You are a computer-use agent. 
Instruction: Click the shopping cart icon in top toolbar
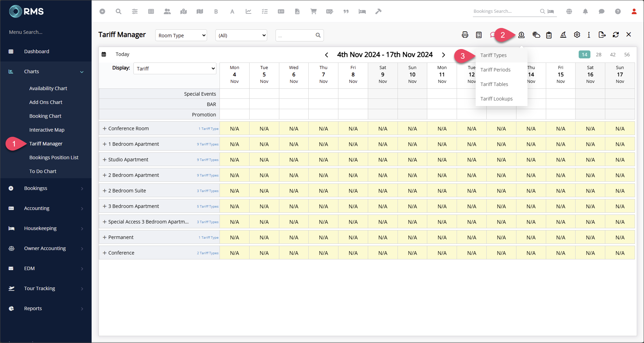pos(314,11)
